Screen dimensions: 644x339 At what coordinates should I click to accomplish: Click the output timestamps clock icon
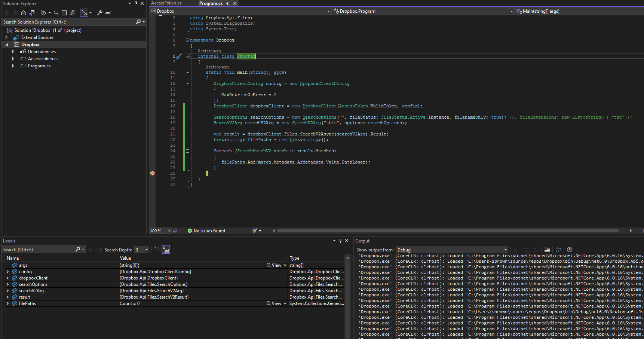click(570, 250)
